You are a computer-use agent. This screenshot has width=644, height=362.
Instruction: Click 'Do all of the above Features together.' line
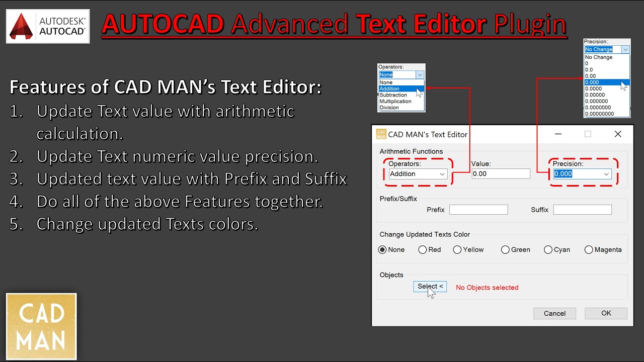pyautogui.click(x=180, y=202)
